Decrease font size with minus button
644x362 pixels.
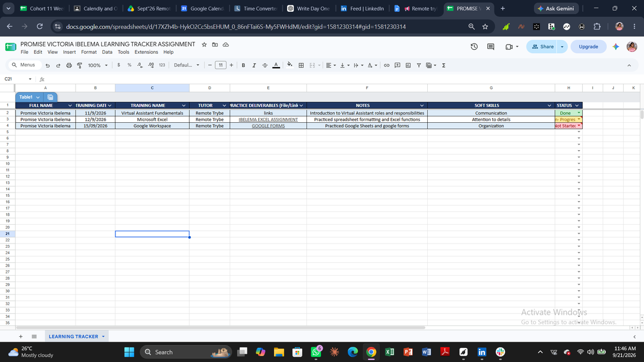[209, 65]
